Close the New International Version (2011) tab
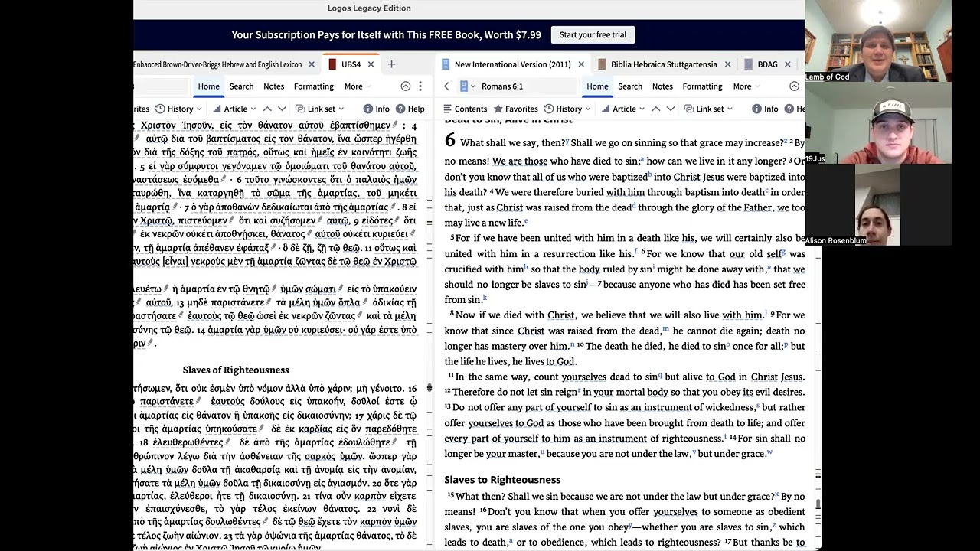Image resolution: width=980 pixels, height=551 pixels. tap(581, 64)
